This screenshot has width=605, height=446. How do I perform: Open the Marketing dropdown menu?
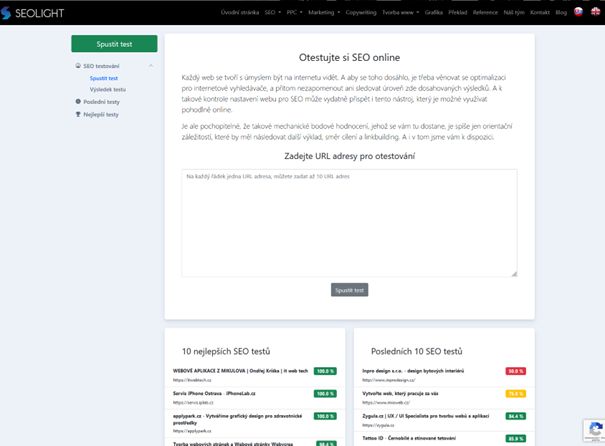(x=324, y=13)
